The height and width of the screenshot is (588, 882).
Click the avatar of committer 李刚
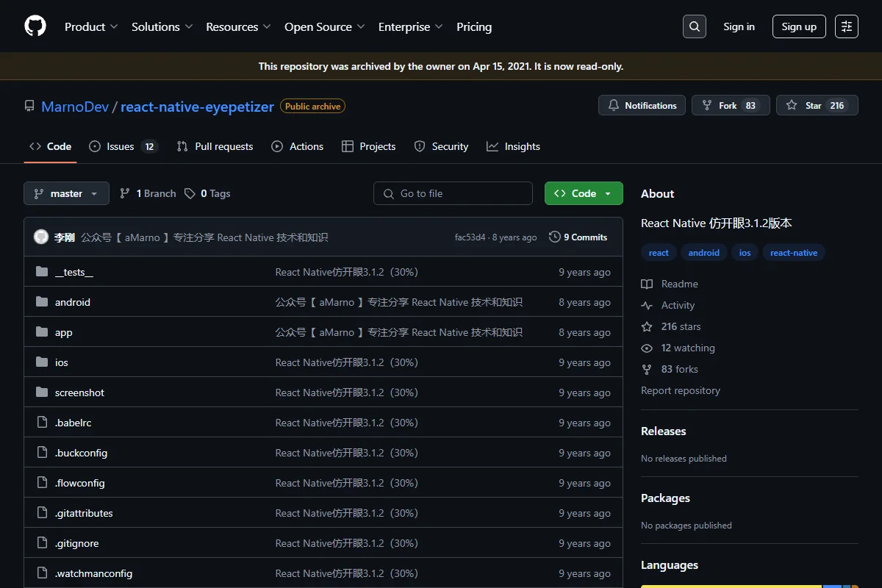click(41, 237)
